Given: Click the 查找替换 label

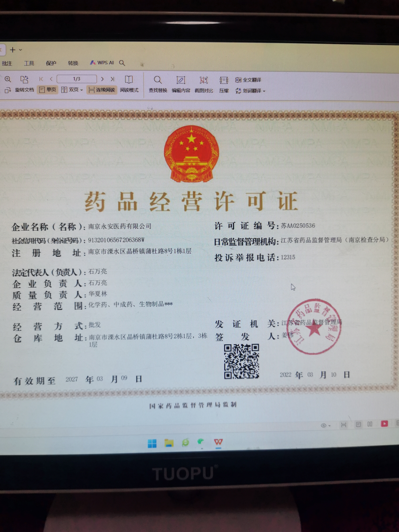Looking at the screenshot, I should tap(158, 90).
